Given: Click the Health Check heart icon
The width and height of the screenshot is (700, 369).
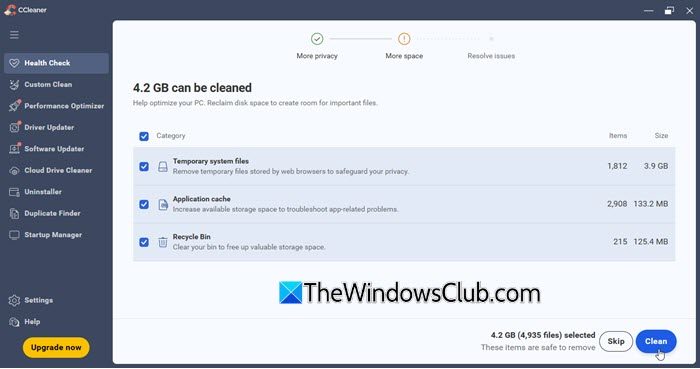Looking at the screenshot, I should [x=14, y=63].
